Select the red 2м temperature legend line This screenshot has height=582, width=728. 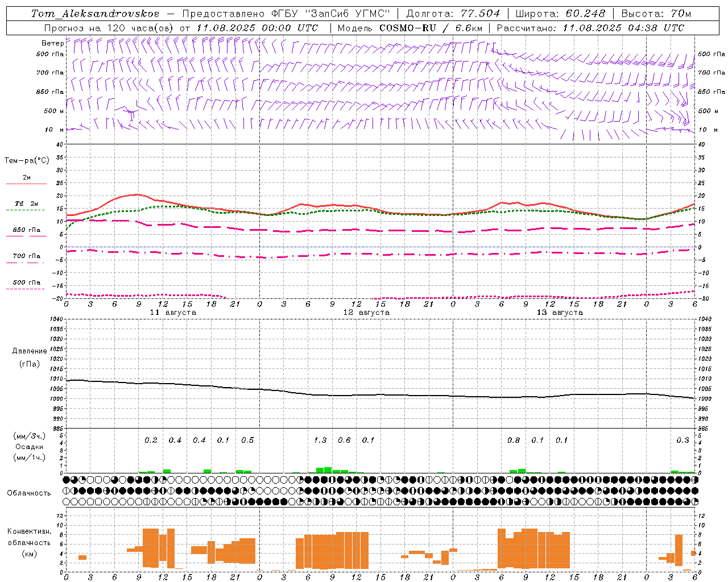coord(26,184)
